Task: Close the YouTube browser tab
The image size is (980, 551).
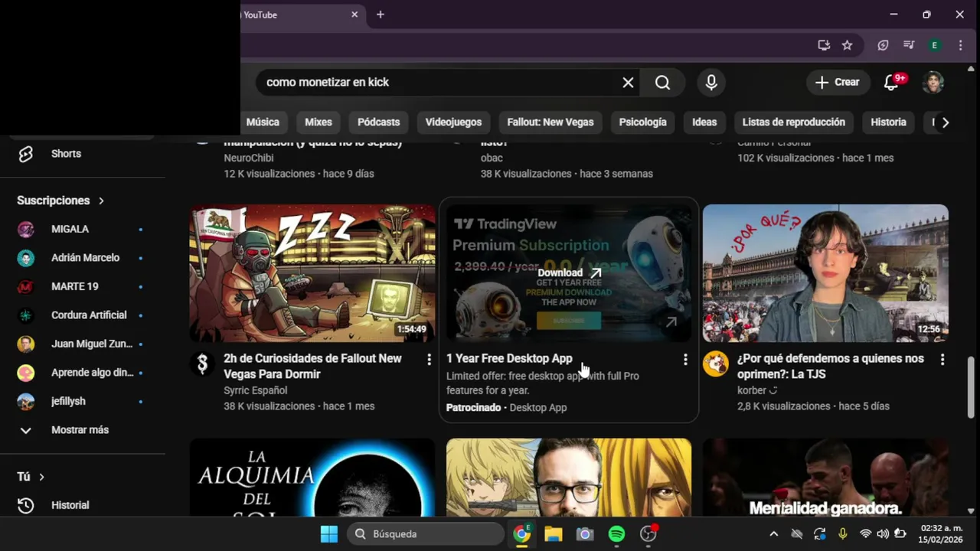Action: [x=354, y=15]
